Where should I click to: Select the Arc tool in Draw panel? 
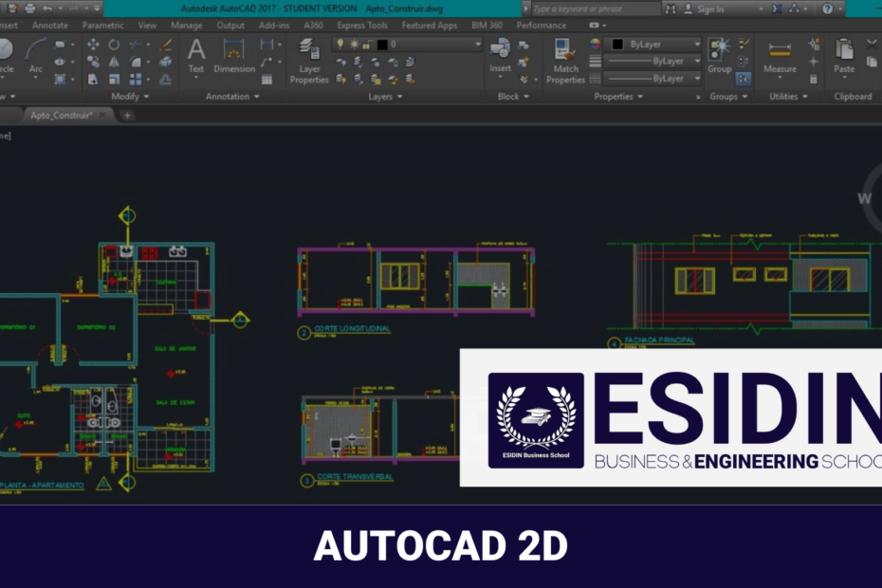pyautogui.click(x=34, y=46)
